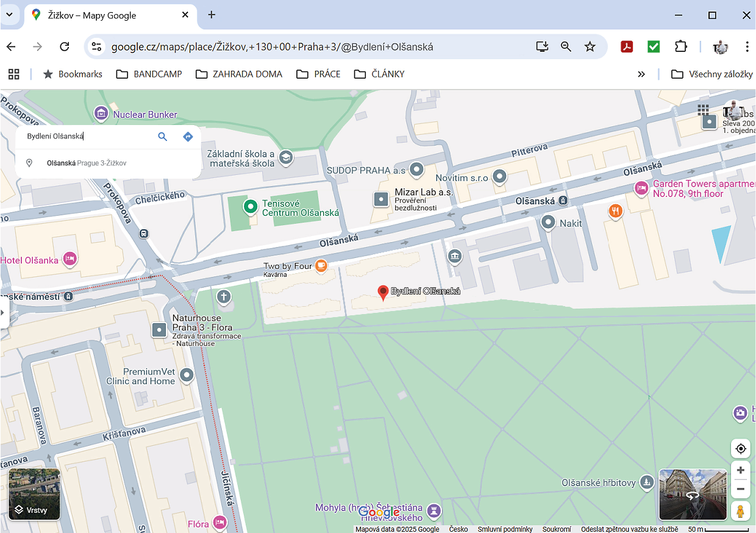
Task: Show hidden bookmarks with the double chevron
Action: coord(641,74)
